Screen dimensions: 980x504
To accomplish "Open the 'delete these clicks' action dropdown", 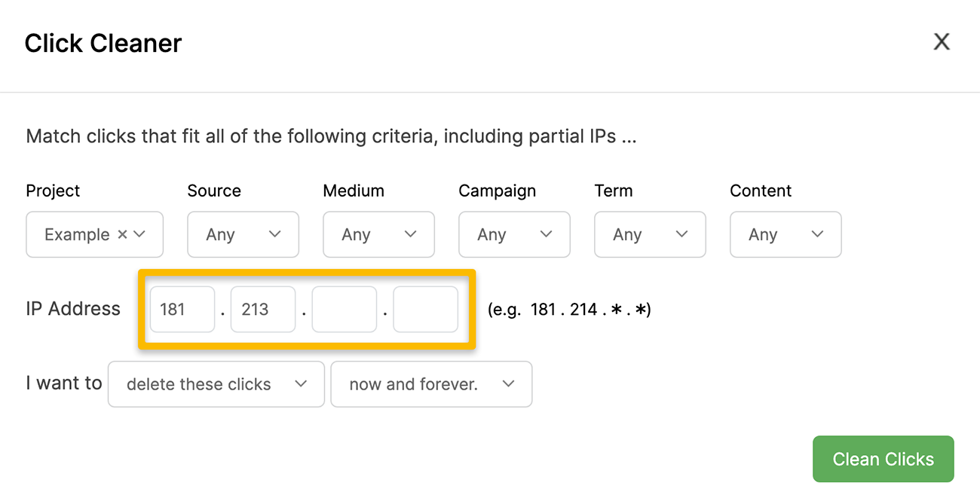I will pyautogui.click(x=216, y=384).
